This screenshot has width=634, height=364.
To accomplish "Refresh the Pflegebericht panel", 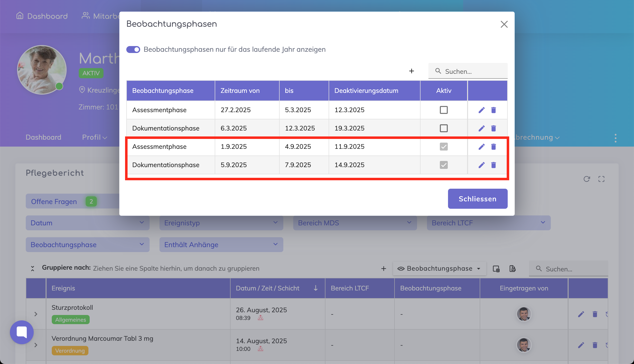I will click(586, 179).
